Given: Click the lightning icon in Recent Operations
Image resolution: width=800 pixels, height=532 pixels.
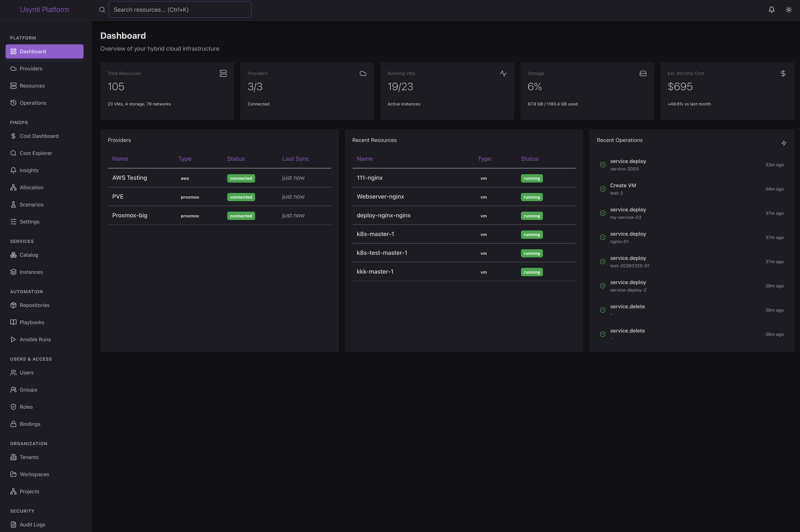Looking at the screenshot, I should [784, 143].
